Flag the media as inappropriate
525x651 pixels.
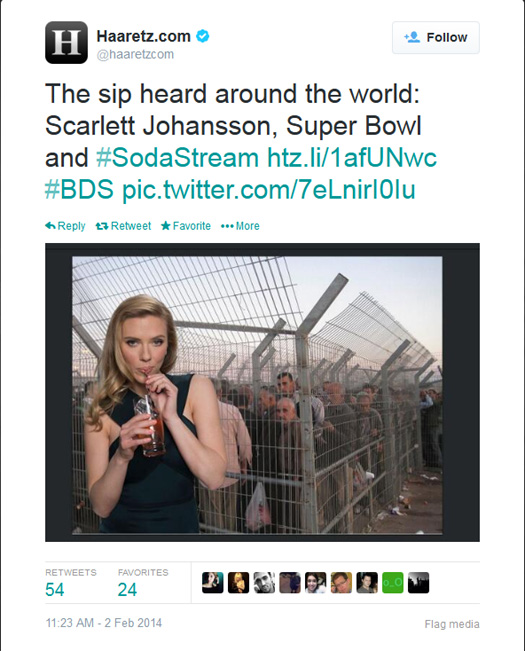[x=452, y=624]
